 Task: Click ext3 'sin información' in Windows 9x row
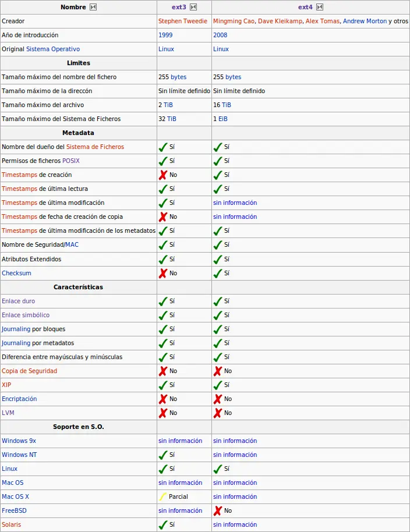click(x=180, y=441)
